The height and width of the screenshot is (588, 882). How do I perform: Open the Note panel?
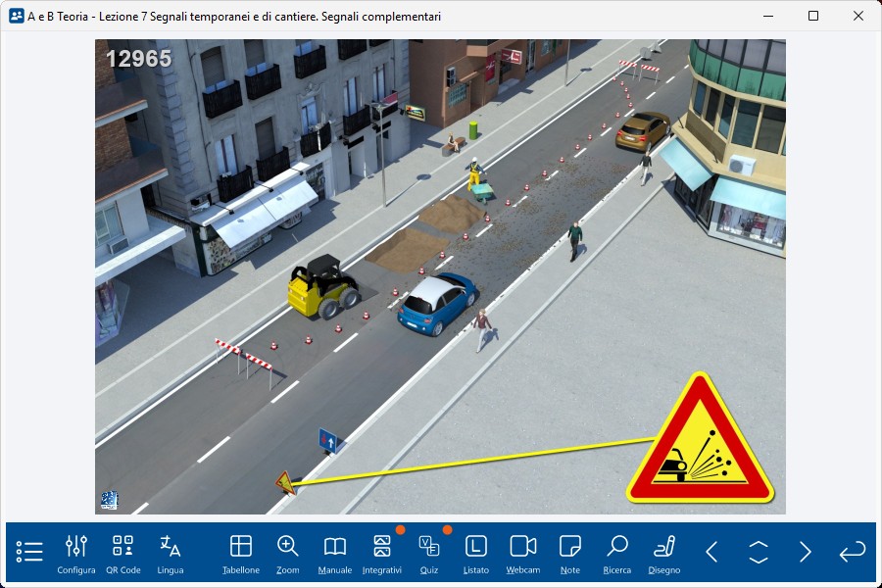pyautogui.click(x=570, y=553)
